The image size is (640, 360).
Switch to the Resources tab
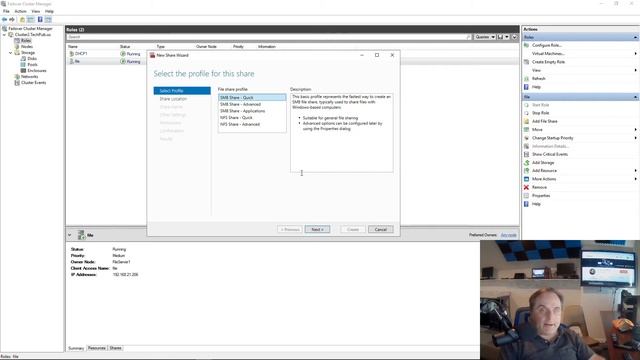pos(97,348)
